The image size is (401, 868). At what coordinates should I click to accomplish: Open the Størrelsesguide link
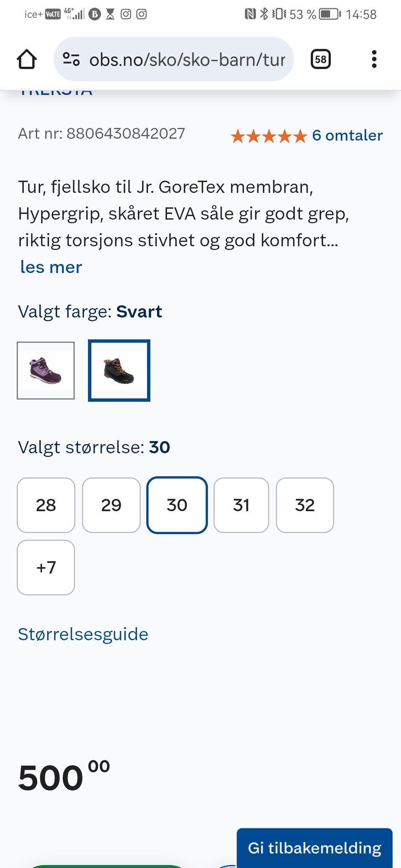pos(83,634)
